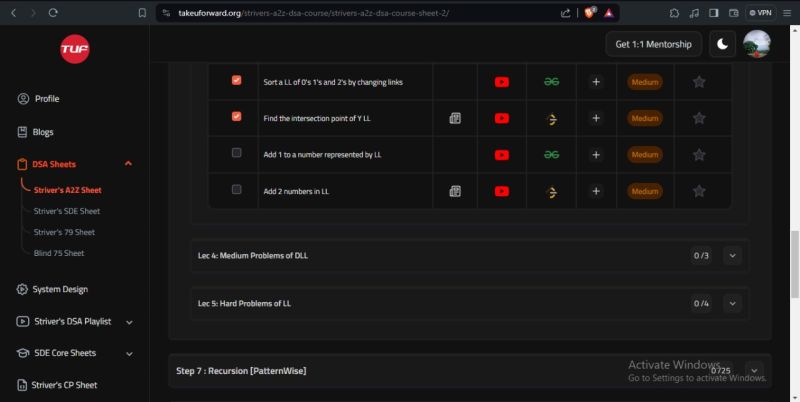800x402 pixels.
Task: Open article icon for Find the intersection point of Y LL
Action: (x=455, y=118)
